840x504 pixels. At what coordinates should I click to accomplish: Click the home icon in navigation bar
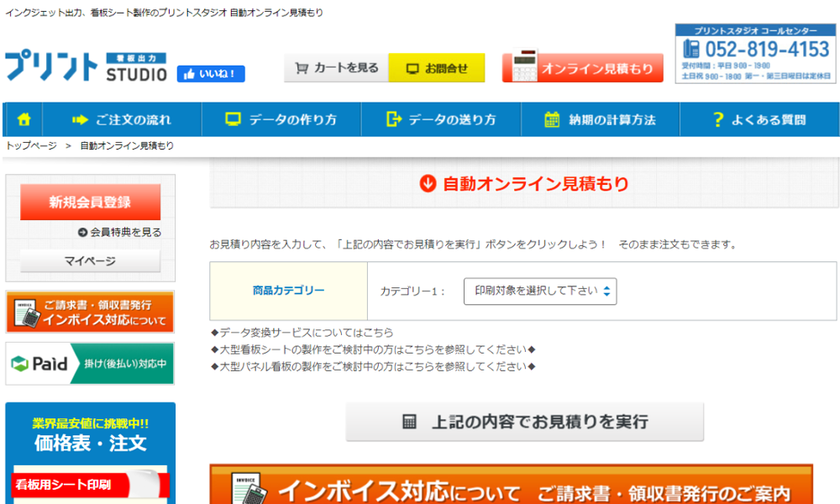[24, 119]
